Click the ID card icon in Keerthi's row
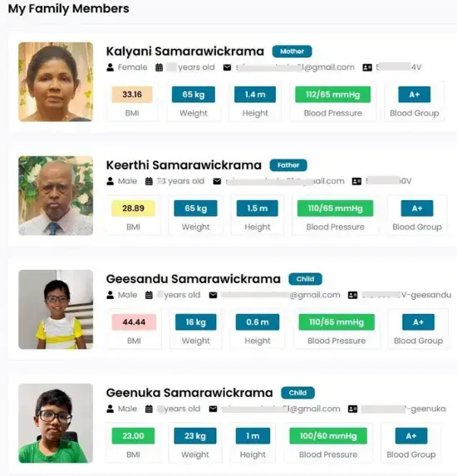The height and width of the screenshot is (476, 457). pyautogui.click(x=356, y=181)
